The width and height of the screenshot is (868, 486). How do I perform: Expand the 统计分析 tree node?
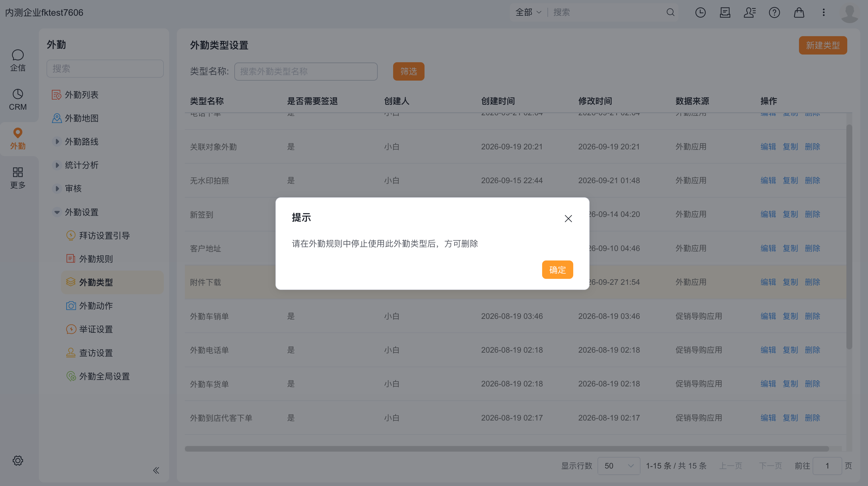(x=57, y=165)
